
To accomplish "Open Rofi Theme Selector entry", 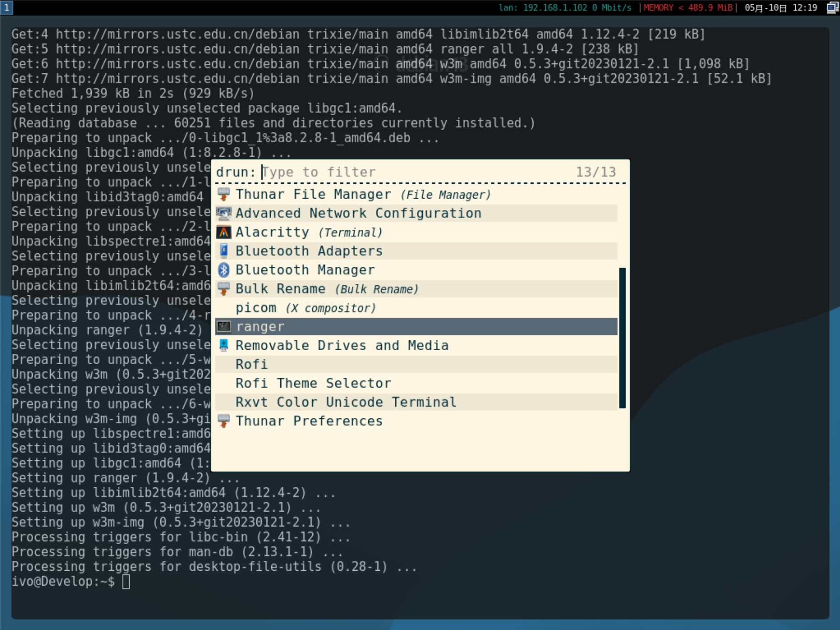I will coord(416,383).
